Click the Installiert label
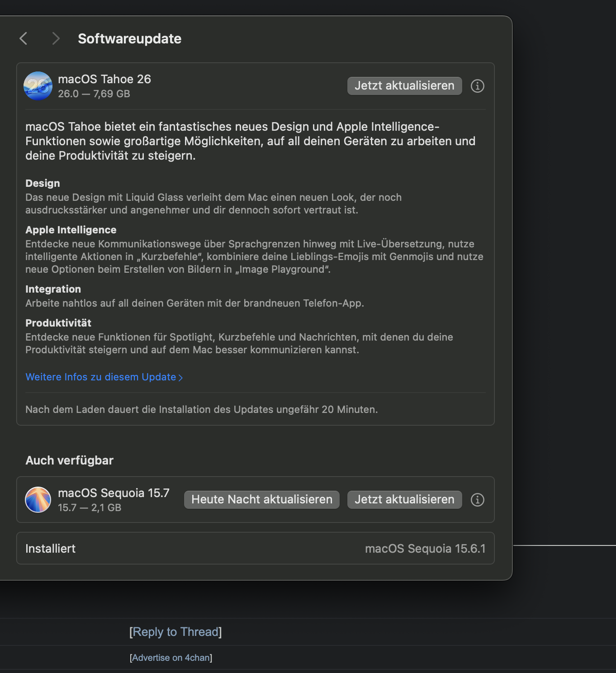 (x=50, y=549)
